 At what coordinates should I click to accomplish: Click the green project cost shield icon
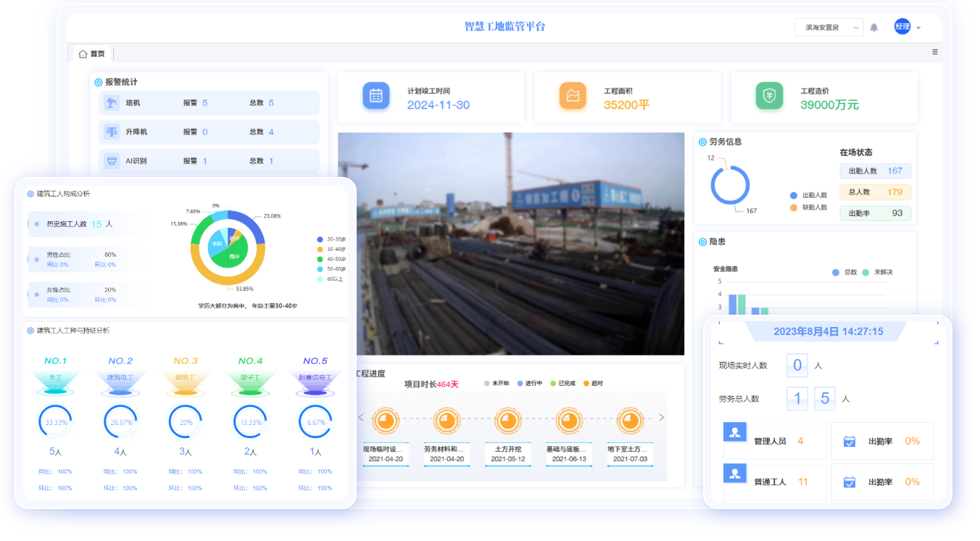[x=769, y=96]
